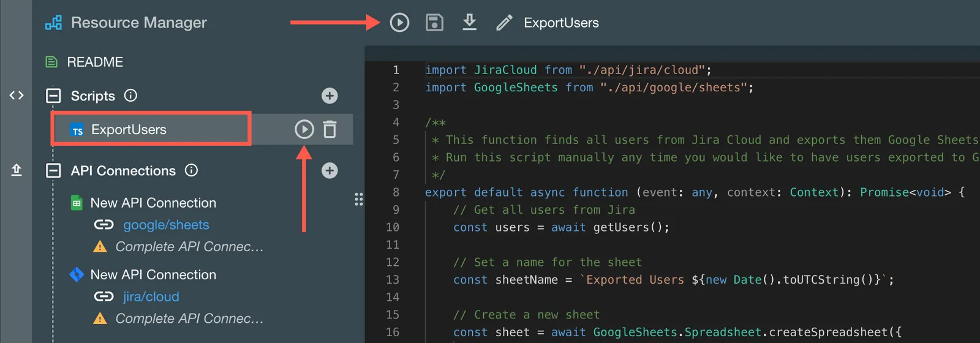Screen dimensions: 980x343
Task: Grab the panel divider drag handle
Action: pos(359,199)
